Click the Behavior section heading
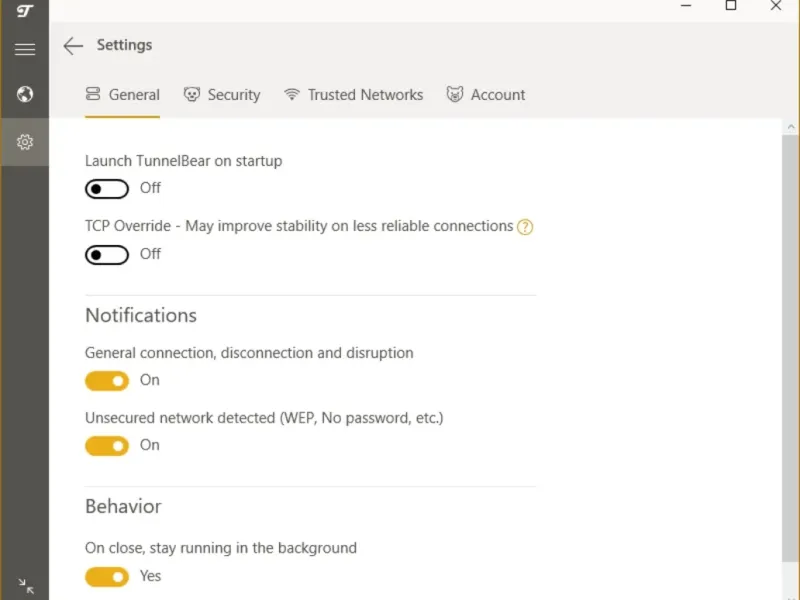The height and width of the screenshot is (600, 800). tap(123, 507)
